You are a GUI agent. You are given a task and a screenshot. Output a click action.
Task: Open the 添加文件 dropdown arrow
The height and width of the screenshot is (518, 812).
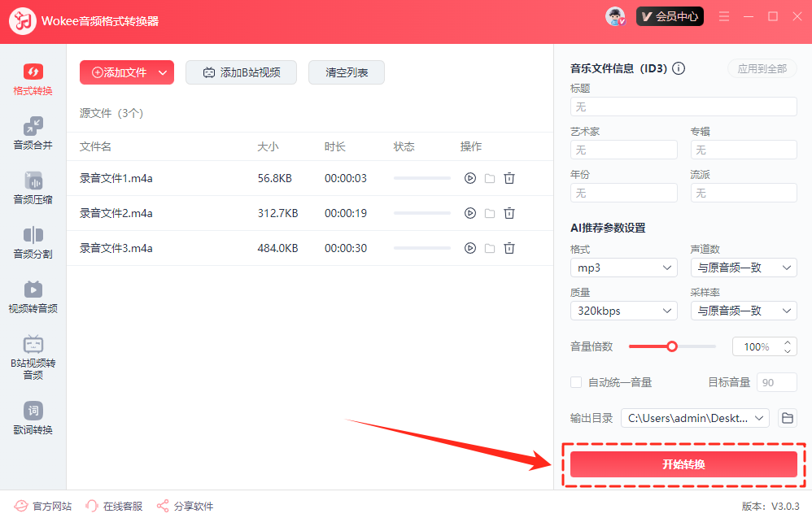(x=163, y=72)
